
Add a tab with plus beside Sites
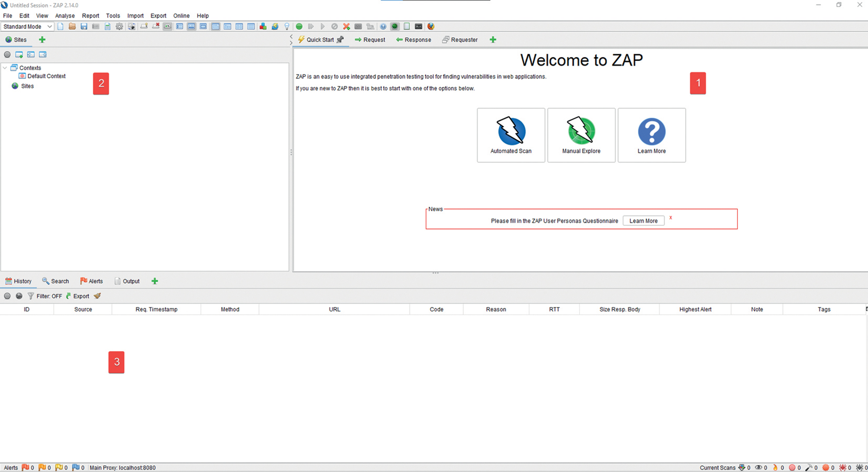pyautogui.click(x=42, y=39)
